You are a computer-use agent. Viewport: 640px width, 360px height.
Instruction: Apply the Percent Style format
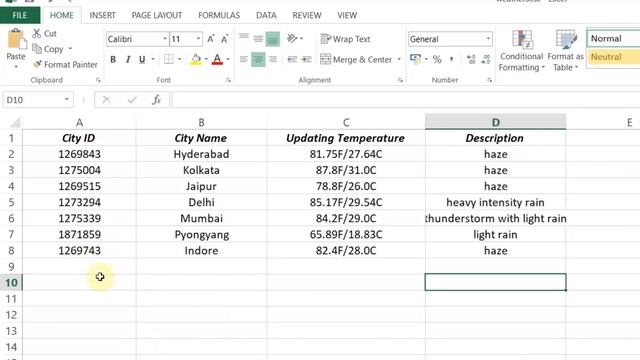[x=437, y=60]
